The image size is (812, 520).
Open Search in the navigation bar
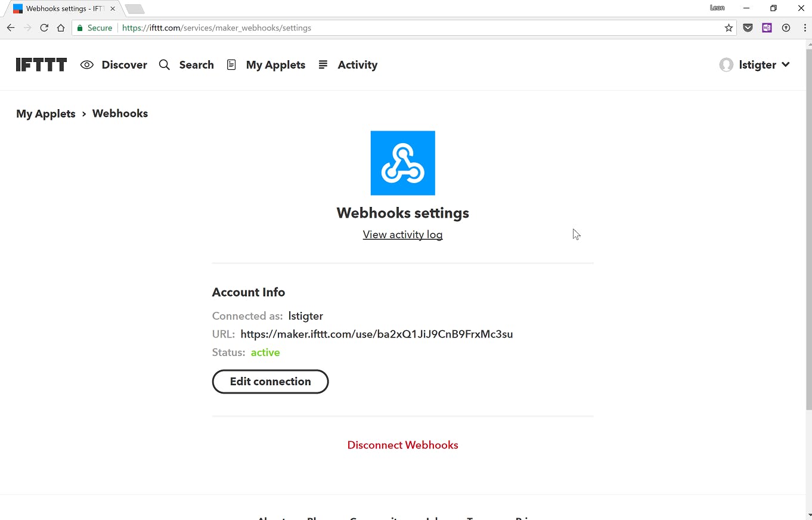(187, 65)
